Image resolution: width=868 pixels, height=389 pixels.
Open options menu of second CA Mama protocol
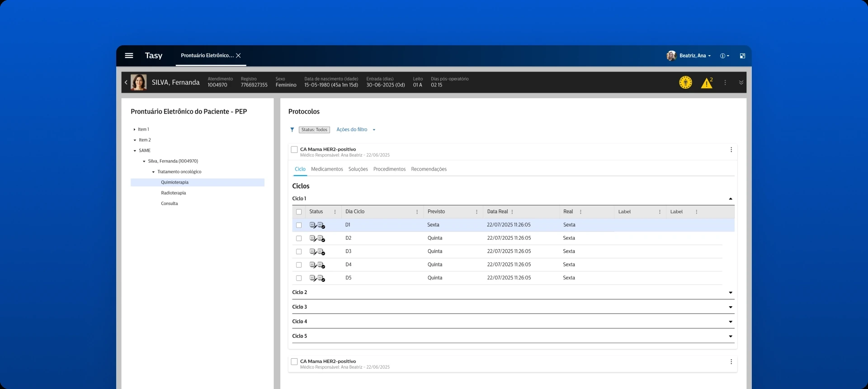tap(731, 362)
